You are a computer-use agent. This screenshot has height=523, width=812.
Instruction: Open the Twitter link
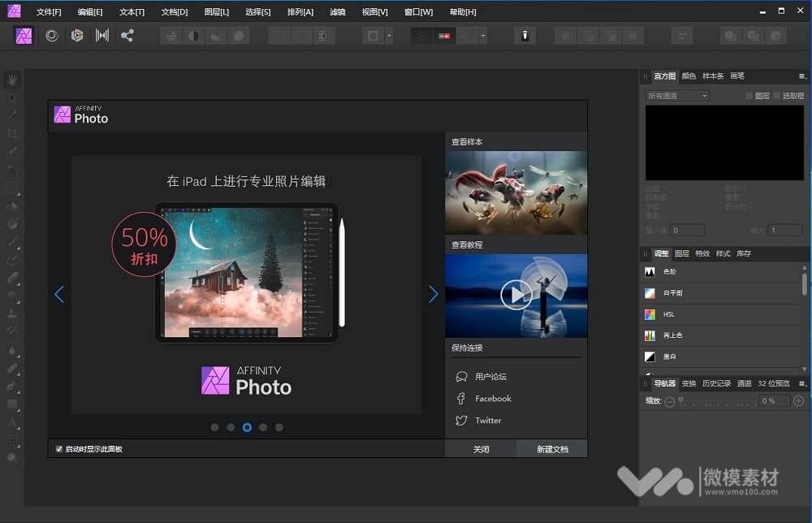point(488,421)
